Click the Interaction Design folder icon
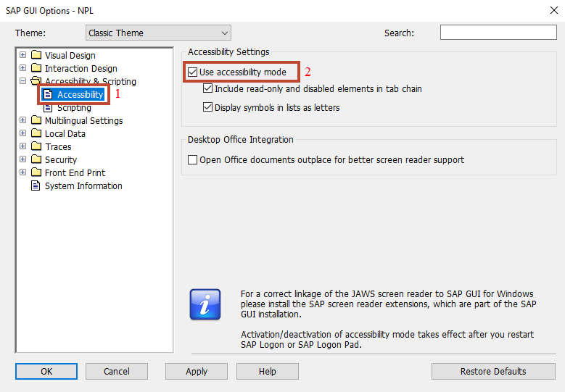 pyautogui.click(x=36, y=67)
